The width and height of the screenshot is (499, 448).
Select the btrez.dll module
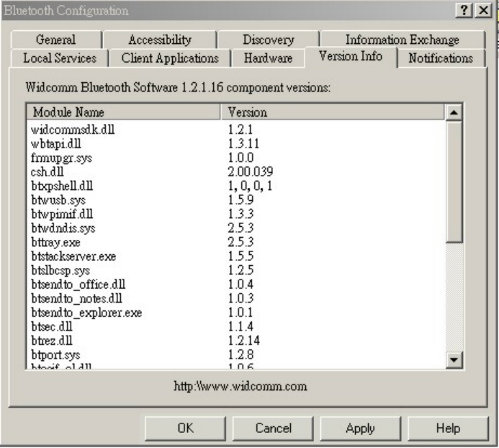tap(52, 341)
